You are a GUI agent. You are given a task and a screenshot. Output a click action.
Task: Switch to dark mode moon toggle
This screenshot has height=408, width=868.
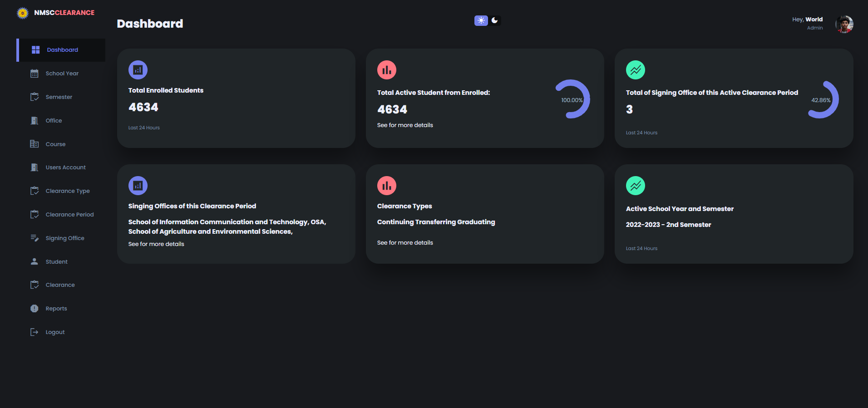[x=495, y=20]
